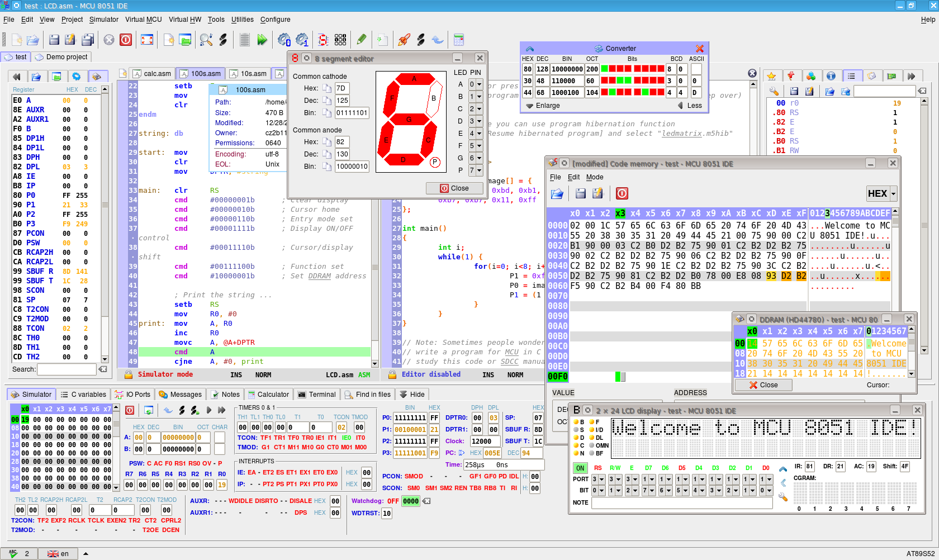
Task: Click the blue info icon in right panel
Action: (x=831, y=76)
